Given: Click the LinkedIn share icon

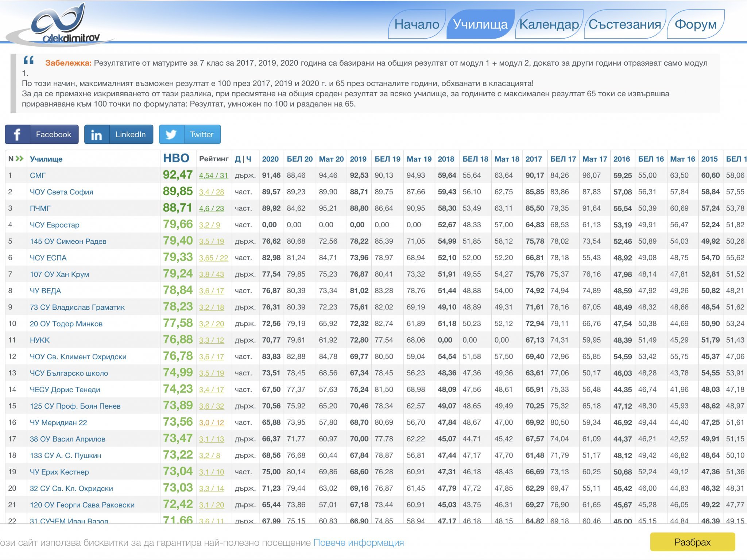Looking at the screenshot, I should point(96,135).
